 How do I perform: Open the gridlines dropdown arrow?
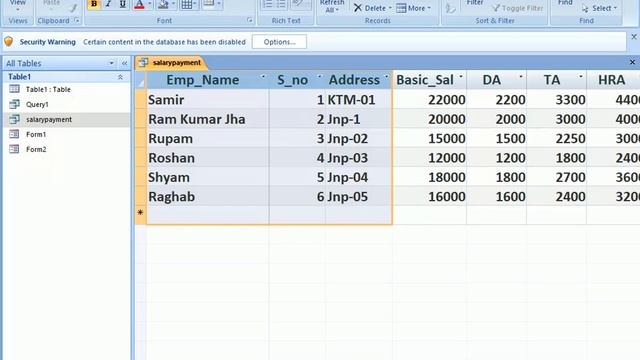click(196, 4)
